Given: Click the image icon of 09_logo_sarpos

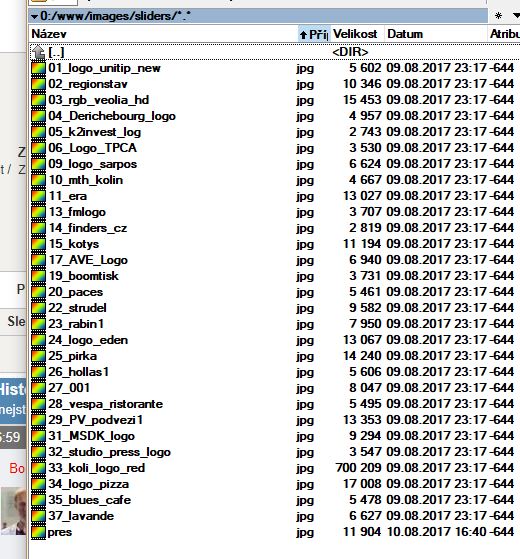Looking at the screenshot, I should tap(38, 164).
